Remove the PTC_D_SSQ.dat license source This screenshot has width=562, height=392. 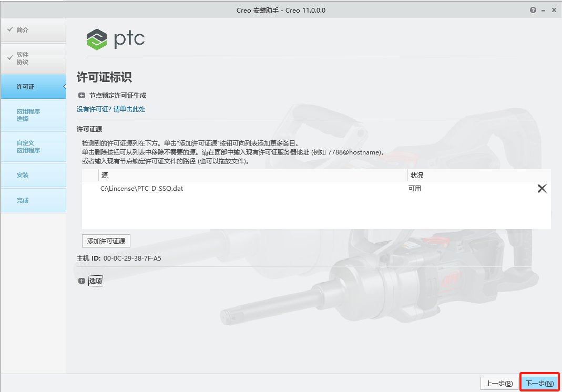542,189
